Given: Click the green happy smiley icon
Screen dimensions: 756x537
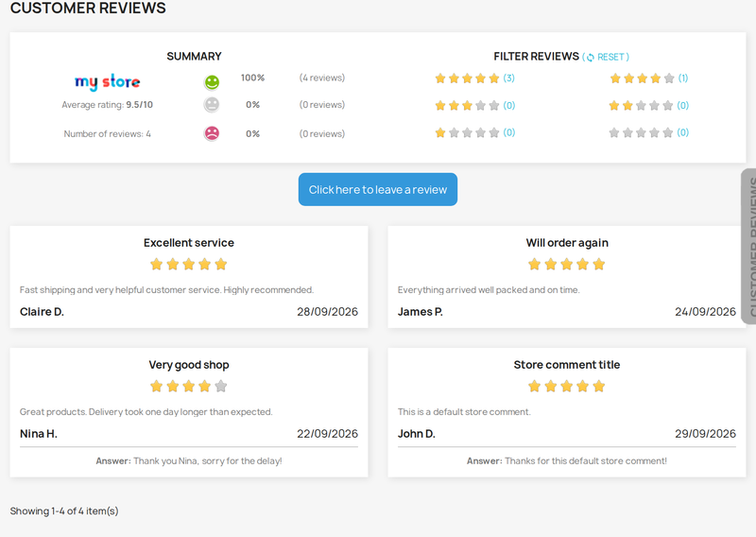Looking at the screenshot, I should tap(212, 82).
